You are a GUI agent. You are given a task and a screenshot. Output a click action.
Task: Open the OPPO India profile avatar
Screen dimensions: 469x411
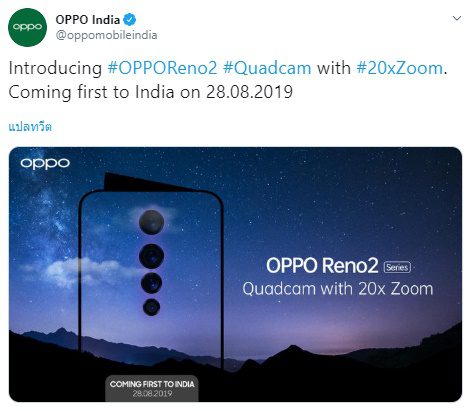(x=27, y=27)
